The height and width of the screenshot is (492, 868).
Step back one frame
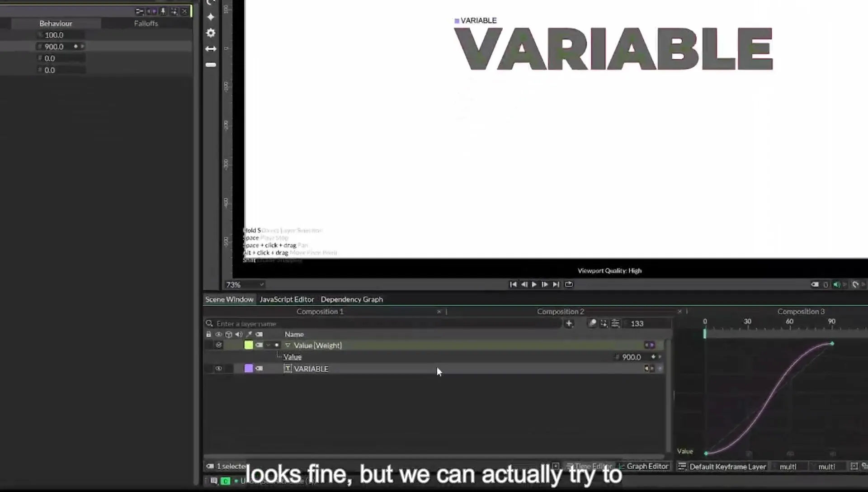pos(524,284)
